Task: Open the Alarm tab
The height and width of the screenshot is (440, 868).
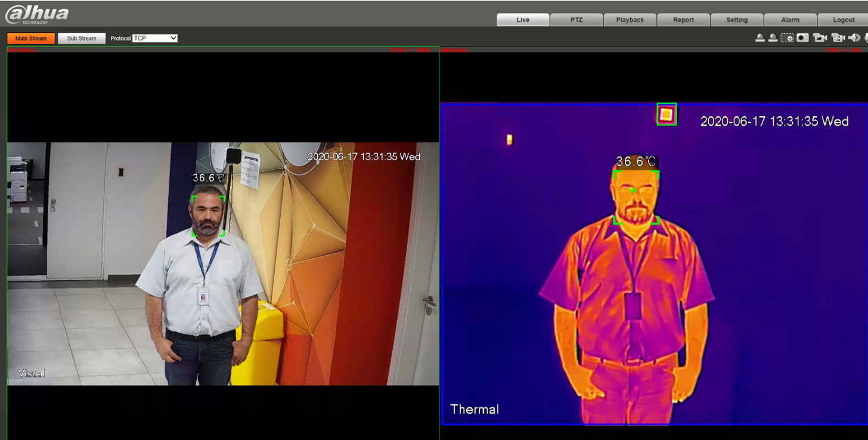Action: coord(790,20)
